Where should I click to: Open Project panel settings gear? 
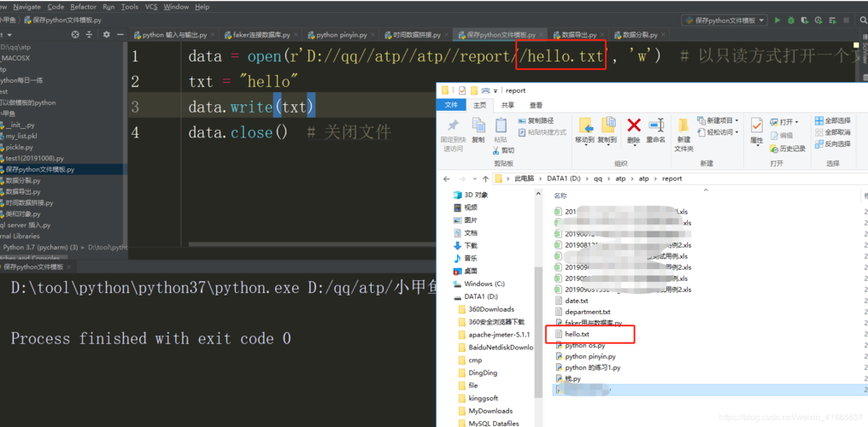pos(106,34)
